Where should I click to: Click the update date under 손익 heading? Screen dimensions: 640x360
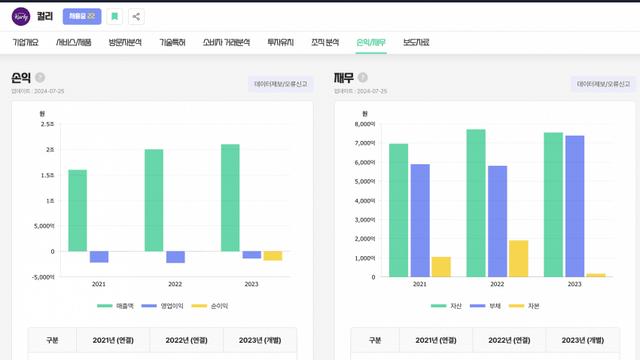click(38, 91)
